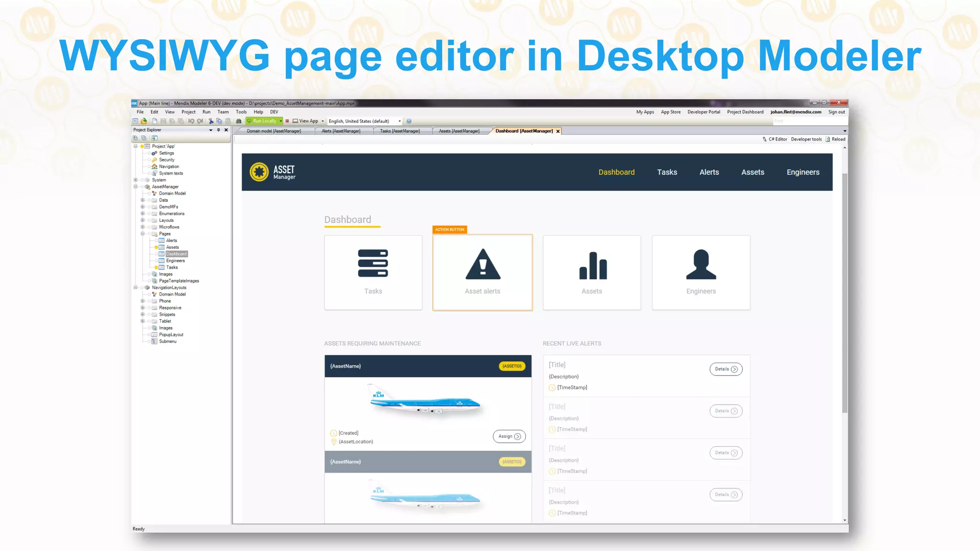
Task: Close the Project Explorer panel
Action: 226,130
